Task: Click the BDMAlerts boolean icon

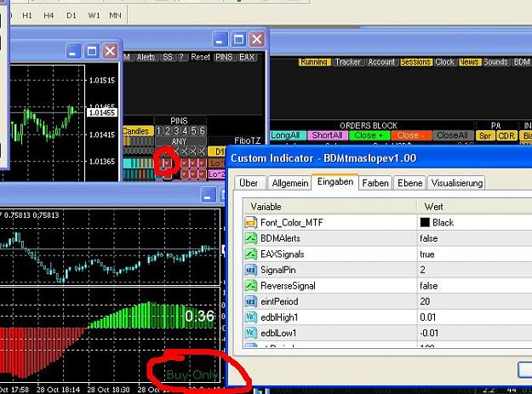Action: coord(251,238)
